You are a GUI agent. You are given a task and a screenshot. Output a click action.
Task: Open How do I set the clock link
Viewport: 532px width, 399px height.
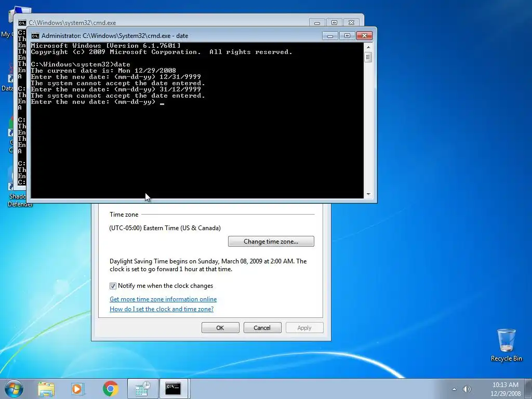click(x=162, y=309)
